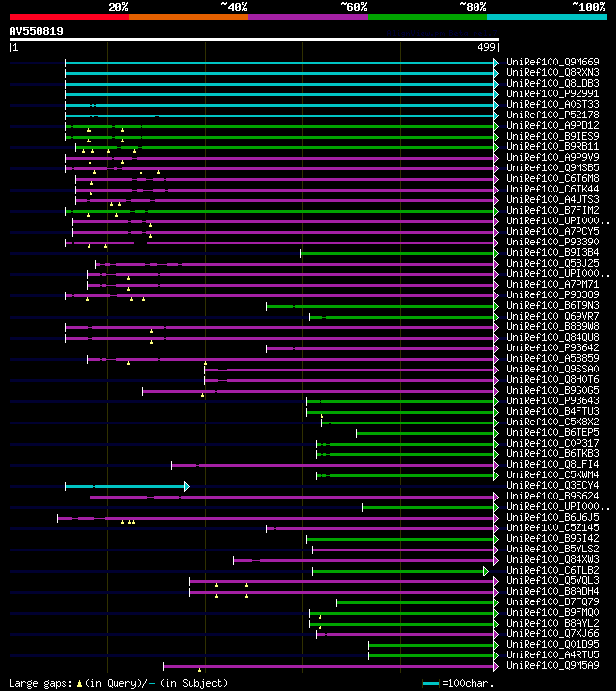Image resolution: width=616 pixels, height=691 pixels.
Task: Select the UniRef100_B6U6J5 label
Action: point(552,517)
